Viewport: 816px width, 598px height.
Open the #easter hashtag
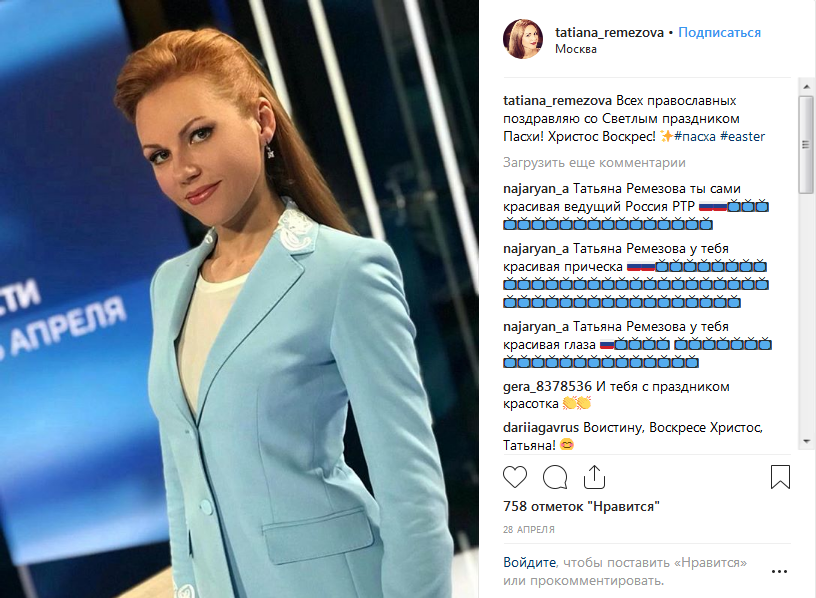743,137
